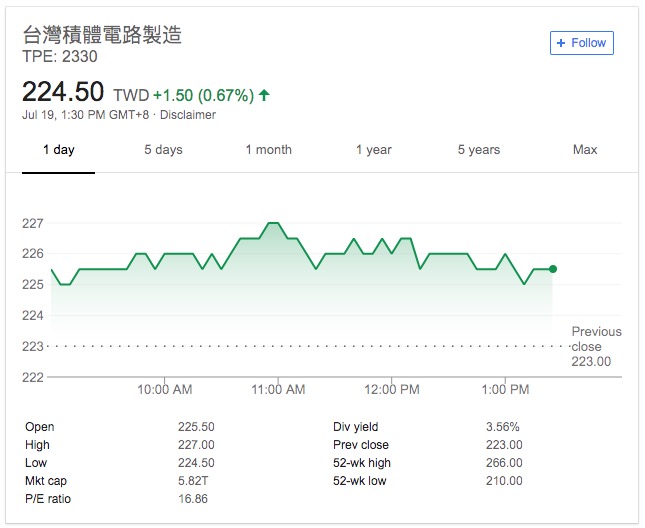Click the 224.50 current price
Image resolution: width=645 pixels, height=528 pixels.
[x=63, y=91]
